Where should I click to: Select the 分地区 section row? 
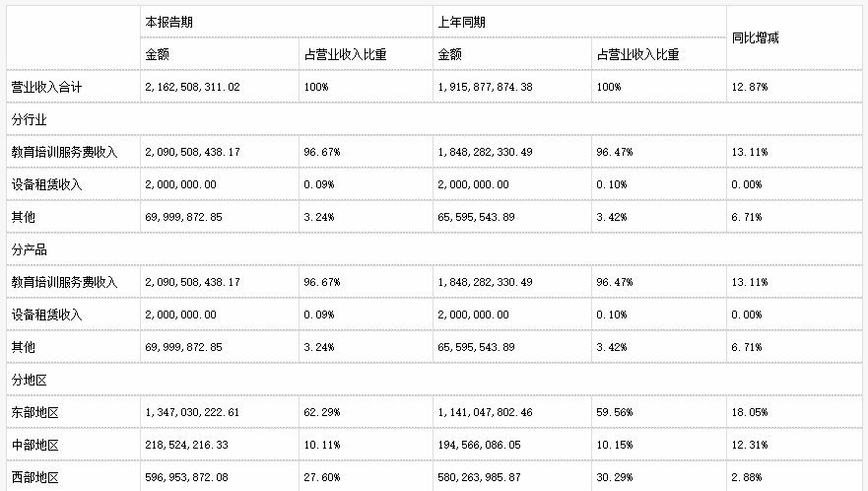click(434, 380)
